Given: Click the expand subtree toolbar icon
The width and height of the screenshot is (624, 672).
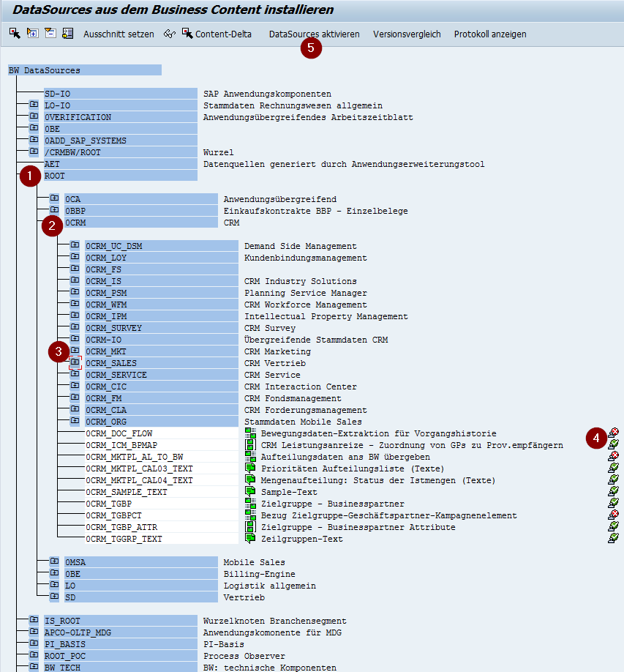Looking at the screenshot, I should point(32,33).
